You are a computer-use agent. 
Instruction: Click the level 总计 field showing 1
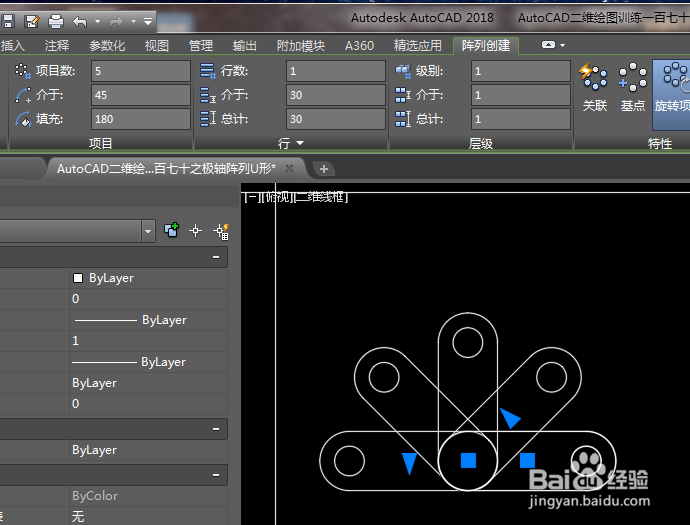click(x=521, y=119)
